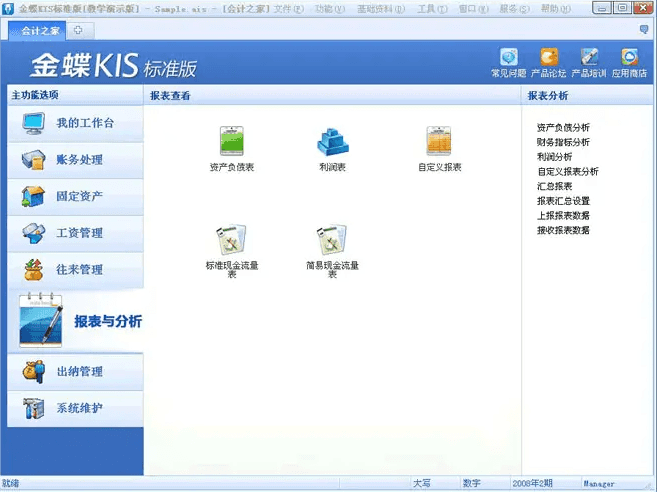Click the 常见问题 help icon
This screenshot has width=658, height=492.
(509, 58)
